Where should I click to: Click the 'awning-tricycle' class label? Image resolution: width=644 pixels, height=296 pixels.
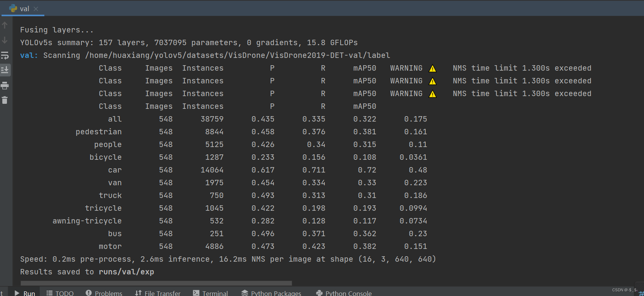(x=87, y=221)
